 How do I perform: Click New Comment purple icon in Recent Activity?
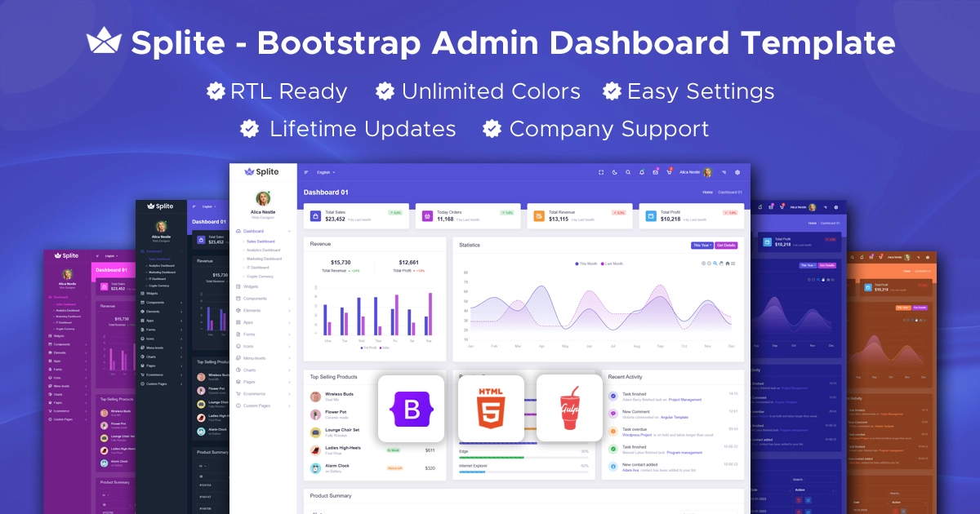click(x=613, y=414)
